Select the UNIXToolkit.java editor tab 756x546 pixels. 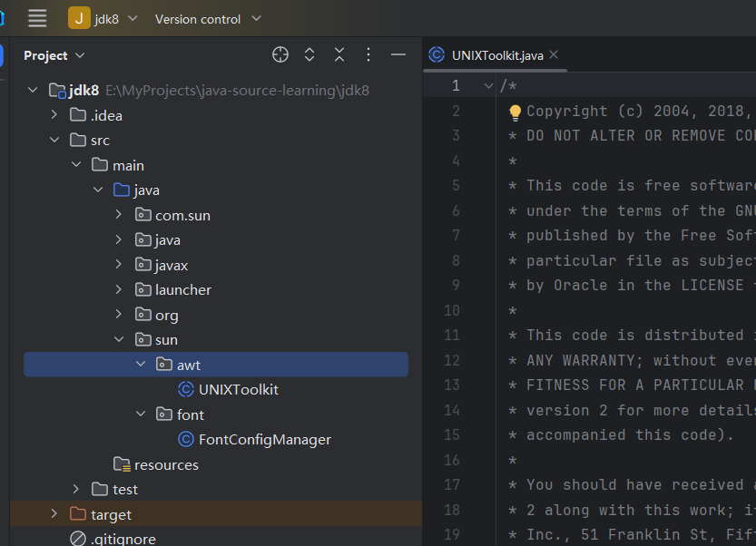coord(496,55)
